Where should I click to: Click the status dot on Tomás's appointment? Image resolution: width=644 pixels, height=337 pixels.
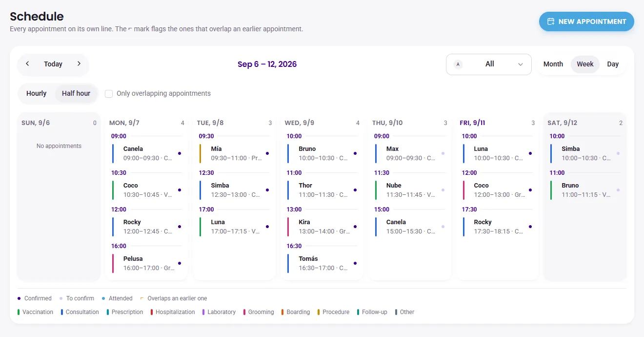[x=355, y=263]
